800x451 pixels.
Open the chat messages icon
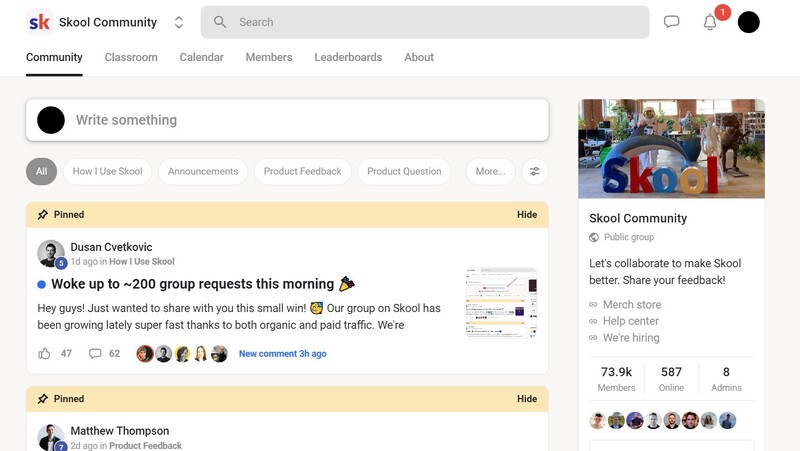click(672, 22)
